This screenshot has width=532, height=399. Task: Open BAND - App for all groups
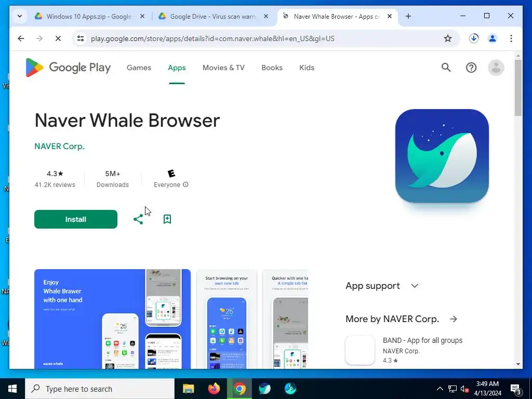coord(422,340)
